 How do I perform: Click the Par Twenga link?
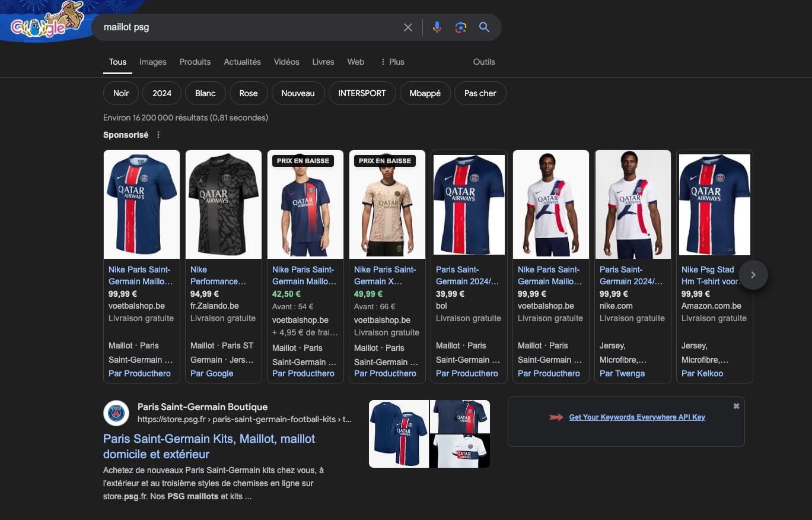coord(622,373)
